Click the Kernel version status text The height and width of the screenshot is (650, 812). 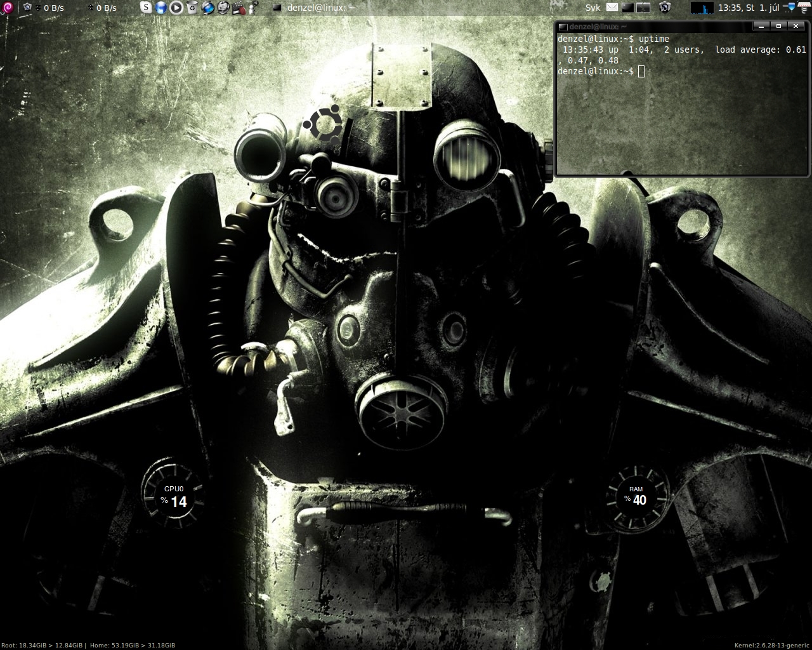coord(772,645)
